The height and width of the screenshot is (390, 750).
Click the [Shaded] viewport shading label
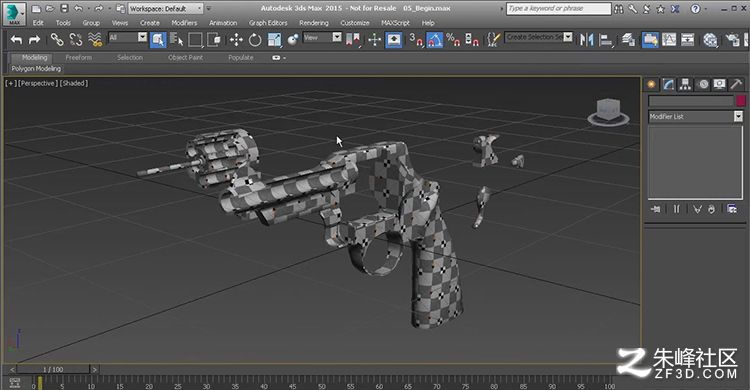coord(74,83)
